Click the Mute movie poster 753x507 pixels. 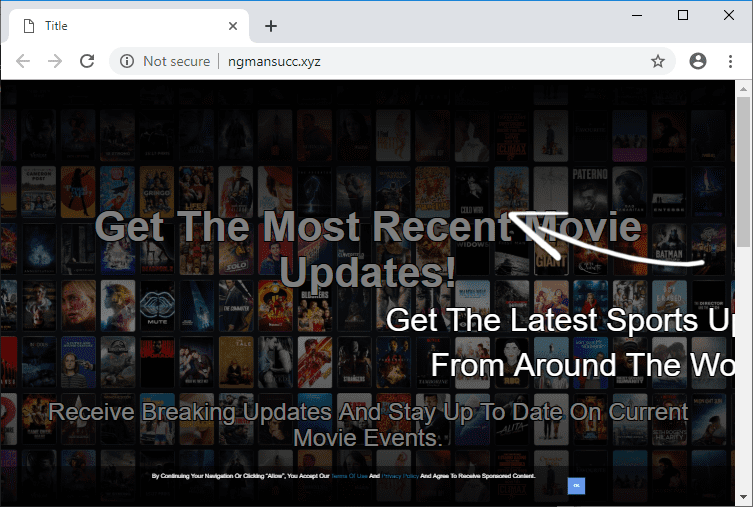click(157, 304)
